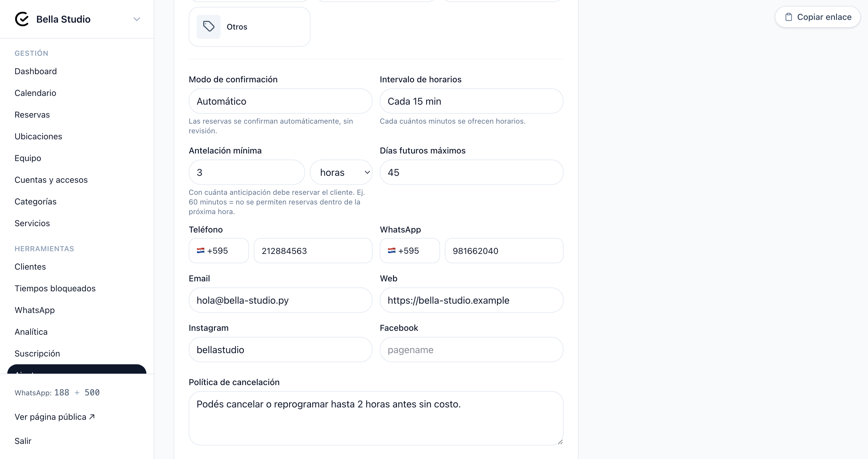The width and height of the screenshot is (868, 459).
Task: Click the Email field hola@bella-studio.py
Action: tap(280, 300)
